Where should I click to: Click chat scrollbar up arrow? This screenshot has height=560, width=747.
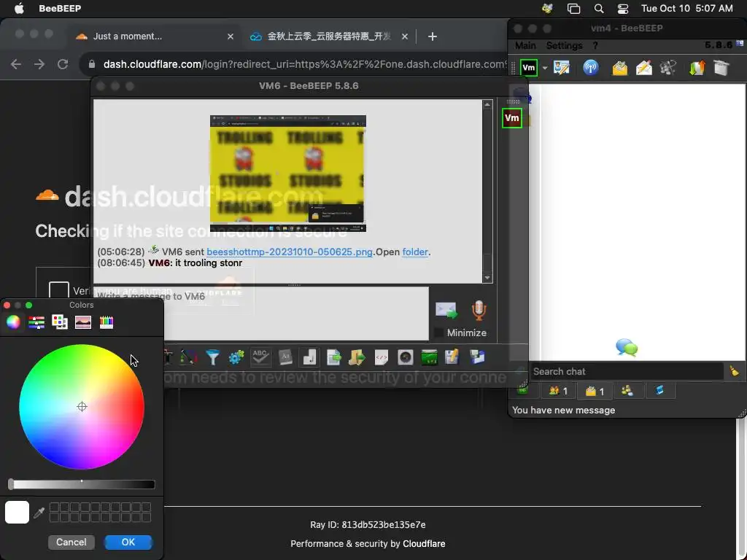point(487,104)
